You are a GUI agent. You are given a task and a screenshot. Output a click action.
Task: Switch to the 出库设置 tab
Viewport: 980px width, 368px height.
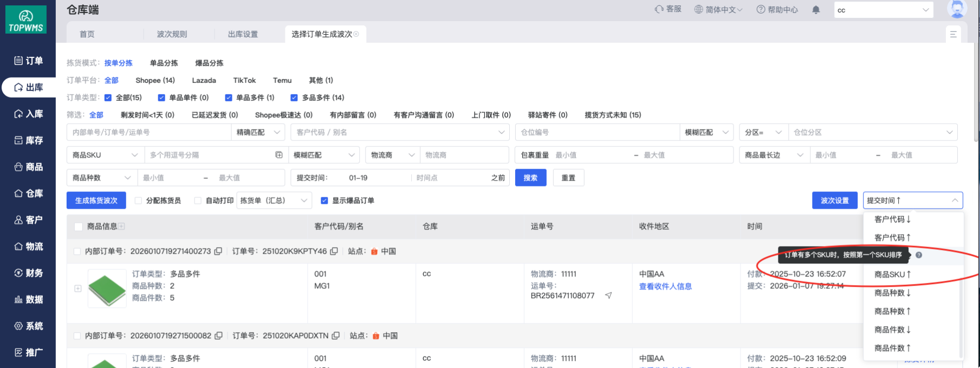click(x=243, y=34)
